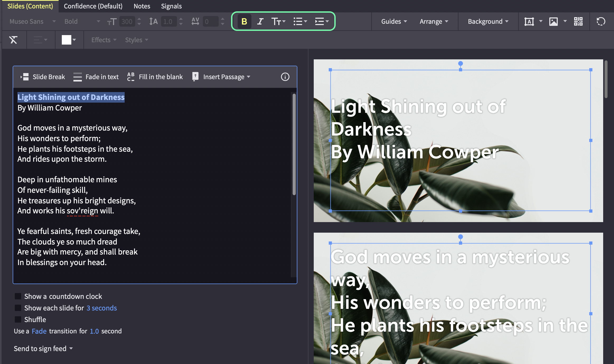The height and width of the screenshot is (364, 614).
Task: Switch to the Signals tab
Action: coord(171,6)
